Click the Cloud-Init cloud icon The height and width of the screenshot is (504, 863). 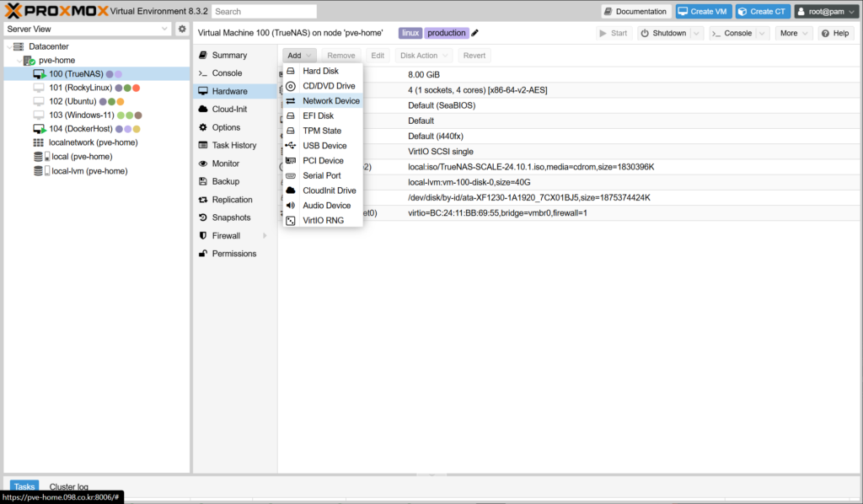(x=203, y=110)
